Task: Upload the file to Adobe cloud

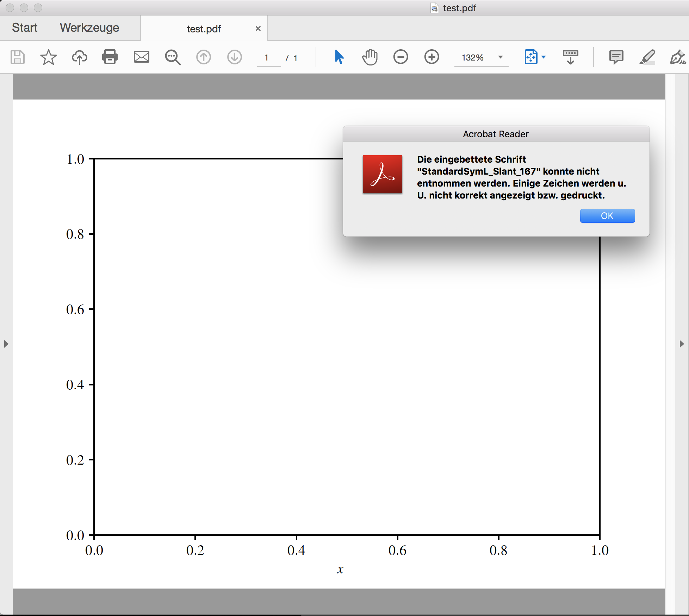Action: coord(79,57)
